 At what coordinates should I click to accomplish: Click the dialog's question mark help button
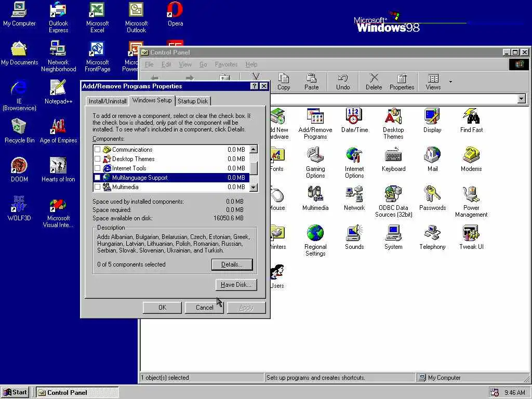pyautogui.click(x=255, y=86)
